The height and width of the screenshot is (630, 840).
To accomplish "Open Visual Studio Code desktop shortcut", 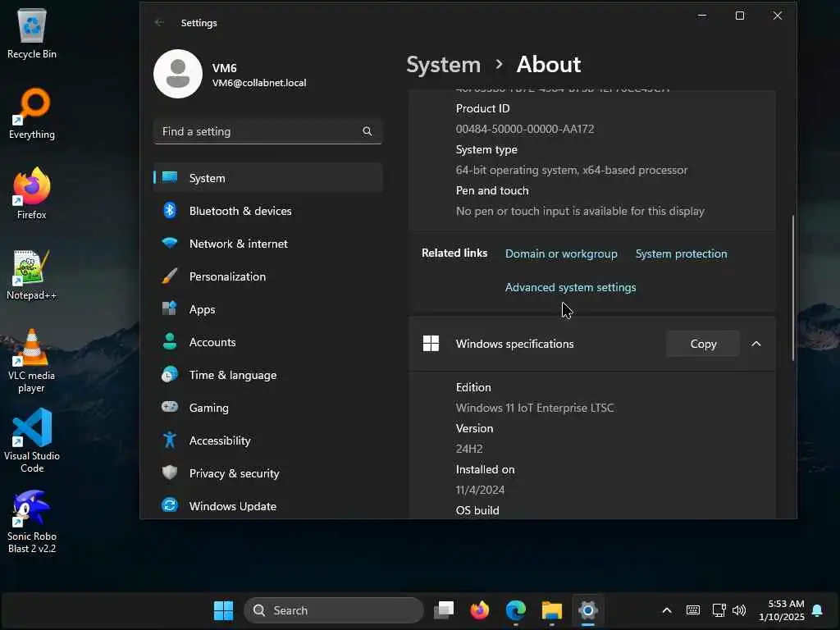I will tap(32, 441).
